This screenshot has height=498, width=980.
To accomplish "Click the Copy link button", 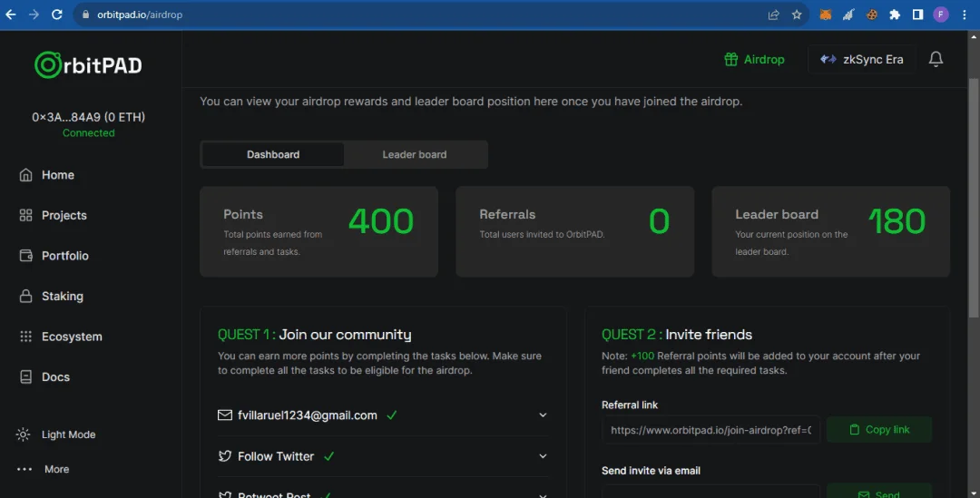I will [x=879, y=429].
